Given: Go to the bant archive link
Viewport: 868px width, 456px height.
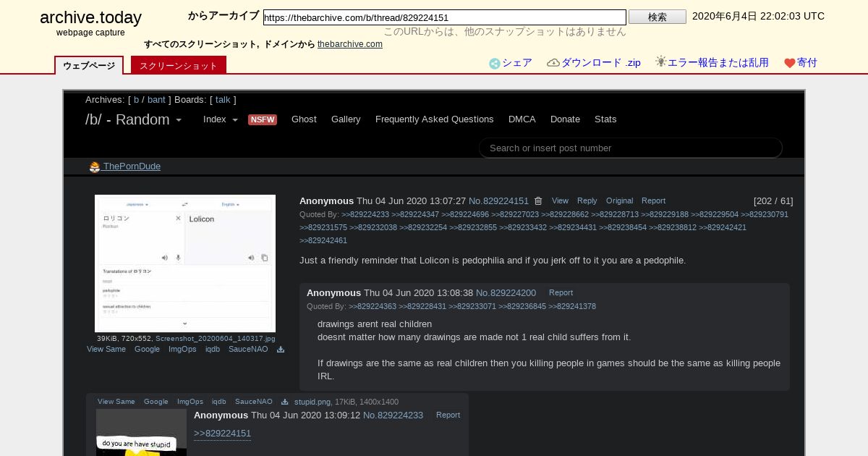Looking at the screenshot, I should pos(156,100).
